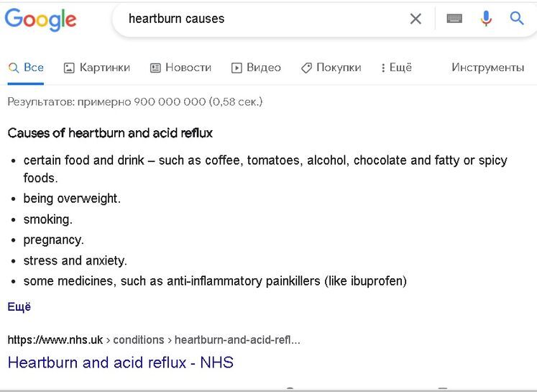Click the Causes of heartburn snippet heading
This screenshot has width=537, height=392.
tap(110, 133)
